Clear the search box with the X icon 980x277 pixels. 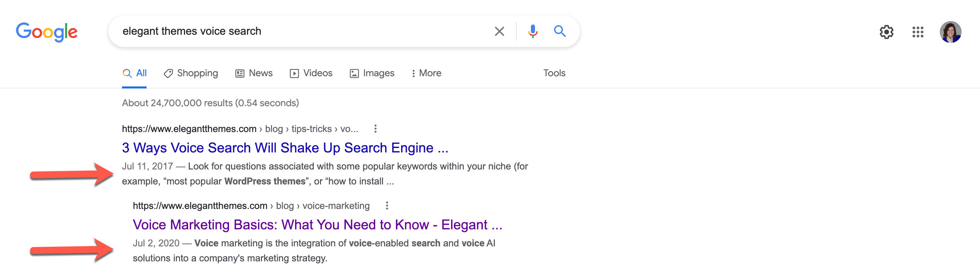click(x=499, y=31)
